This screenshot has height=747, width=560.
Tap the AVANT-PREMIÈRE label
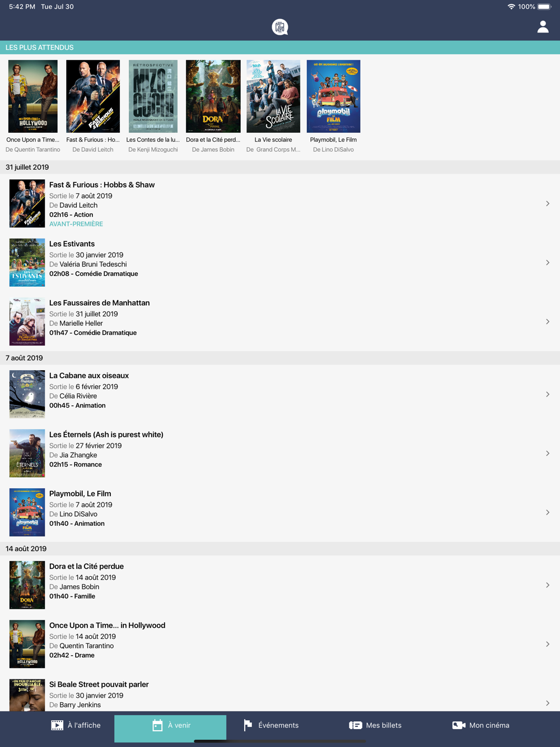coord(76,224)
